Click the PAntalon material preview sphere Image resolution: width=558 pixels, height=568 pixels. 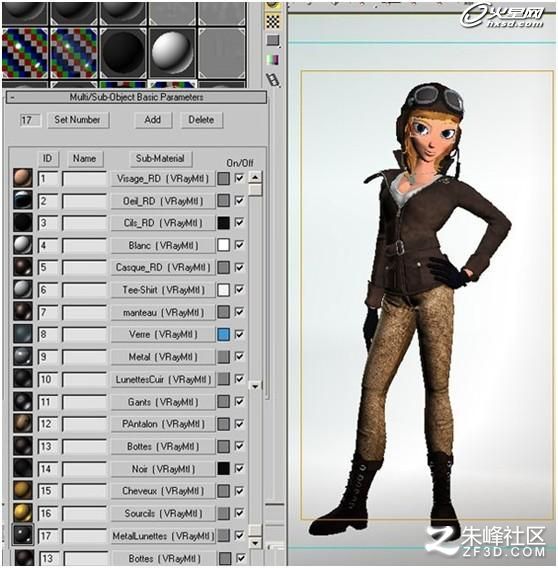[x=23, y=423]
